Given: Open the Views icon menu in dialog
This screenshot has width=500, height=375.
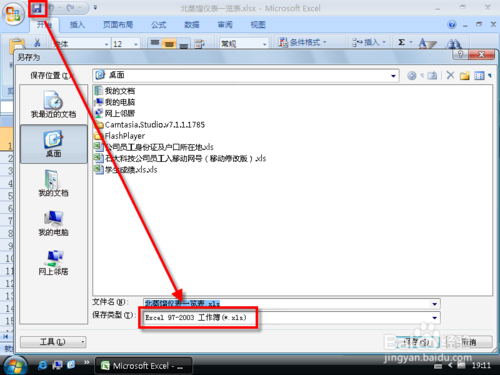Looking at the screenshot, I should (479, 76).
